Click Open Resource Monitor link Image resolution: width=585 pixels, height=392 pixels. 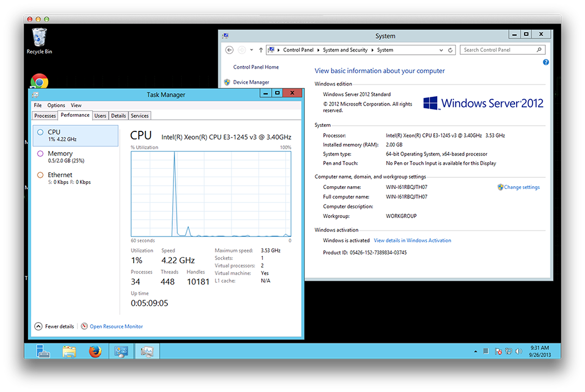(116, 327)
